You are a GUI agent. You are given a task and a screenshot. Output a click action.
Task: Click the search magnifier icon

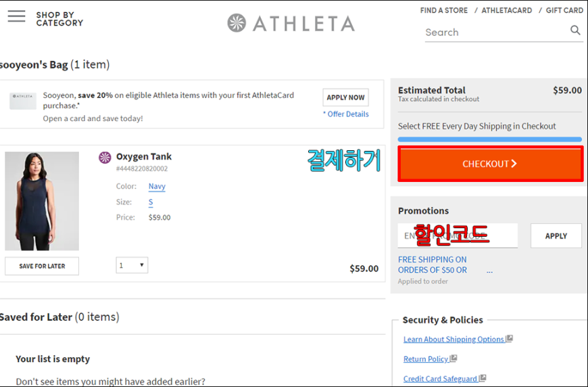coord(575,30)
